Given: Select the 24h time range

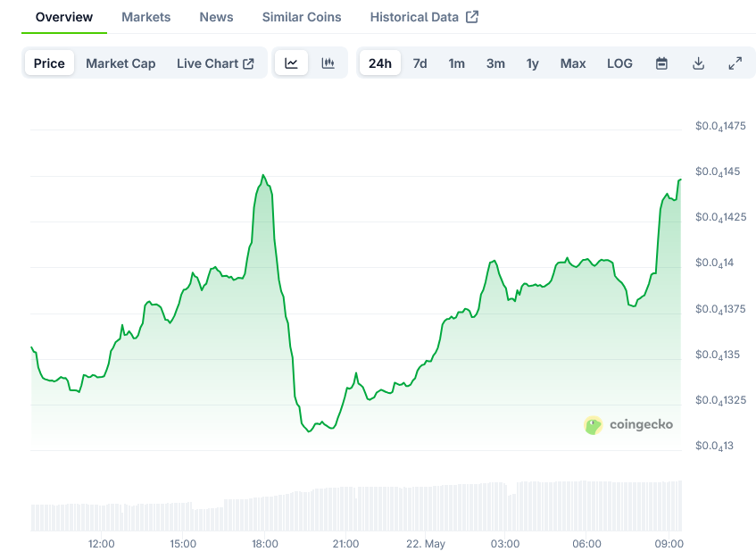Looking at the screenshot, I should tap(380, 63).
